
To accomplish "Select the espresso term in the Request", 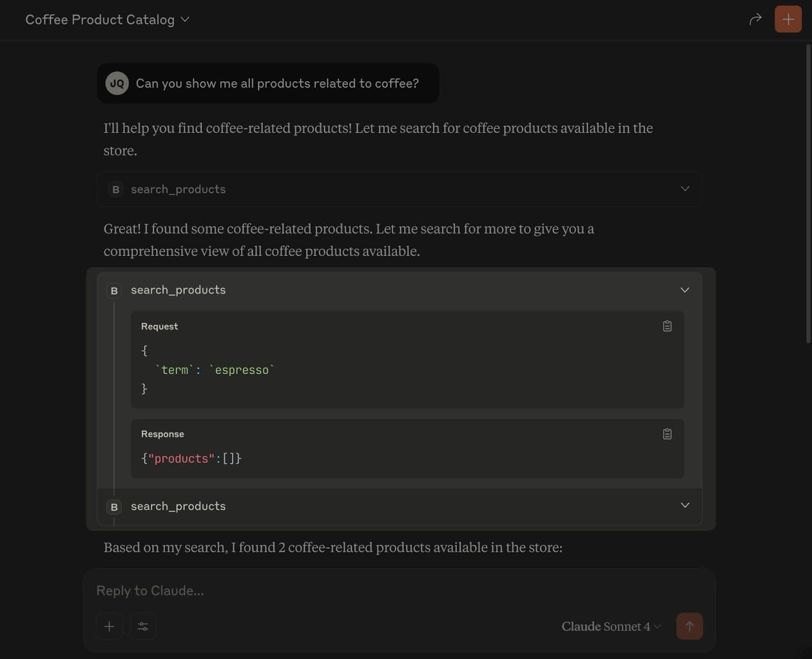I will 242,370.
